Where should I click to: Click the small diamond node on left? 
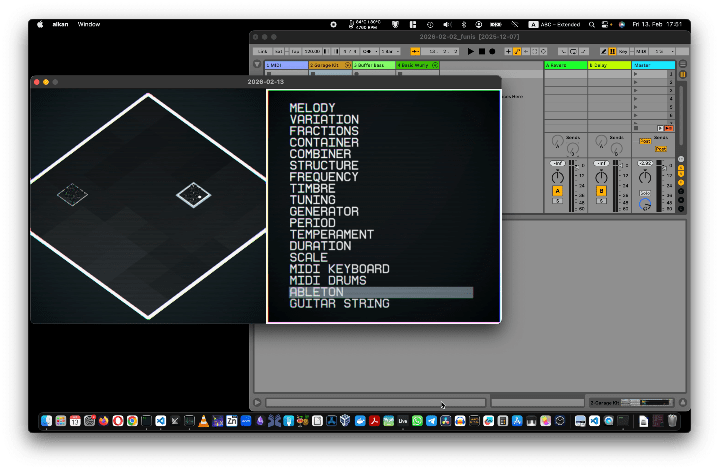pos(71,193)
